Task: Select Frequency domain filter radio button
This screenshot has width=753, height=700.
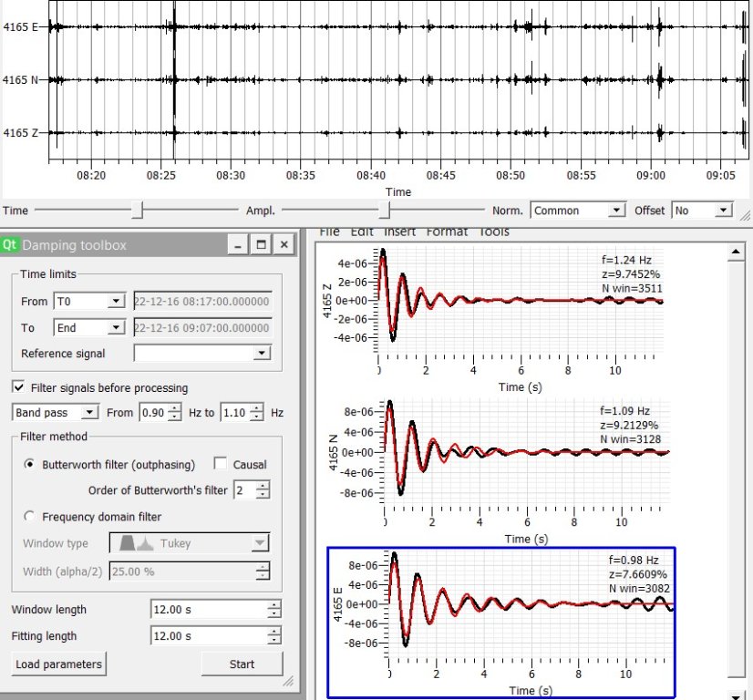Action: pyautogui.click(x=29, y=517)
